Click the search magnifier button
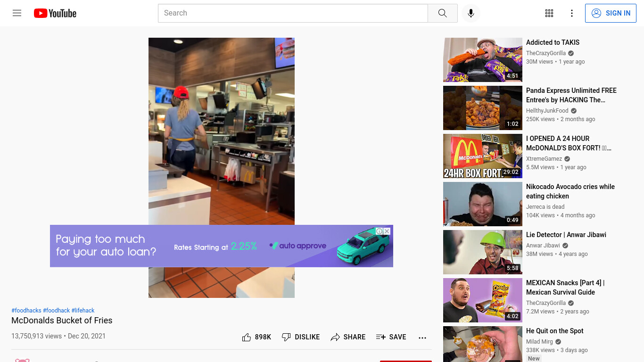Image resolution: width=644 pixels, height=362 pixels. [x=442, y=13]
